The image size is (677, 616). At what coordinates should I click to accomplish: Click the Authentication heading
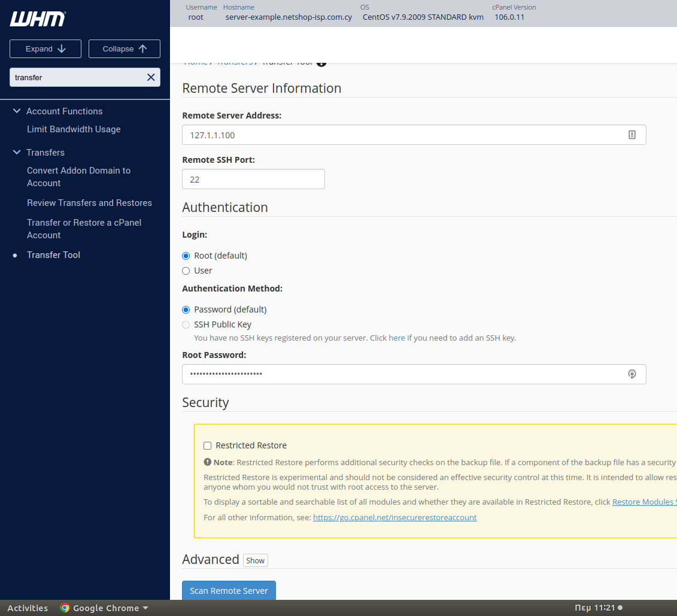tap(225, 207)
